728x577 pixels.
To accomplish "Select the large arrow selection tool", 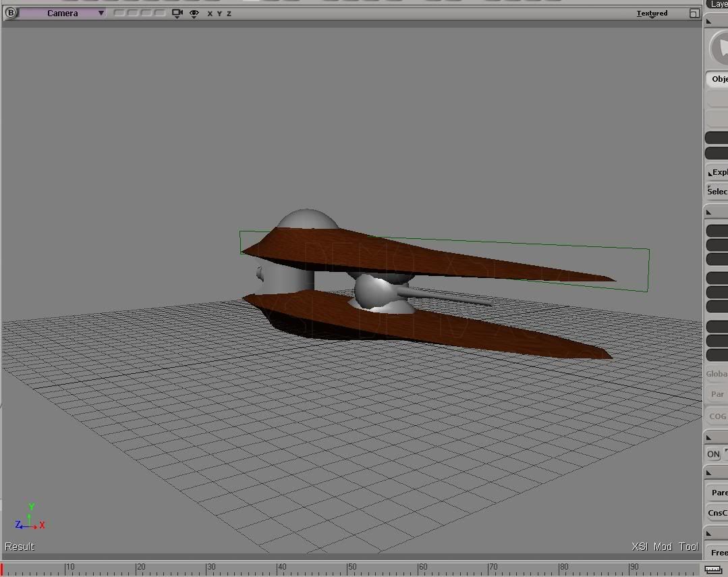I will (x=720, y=48).
